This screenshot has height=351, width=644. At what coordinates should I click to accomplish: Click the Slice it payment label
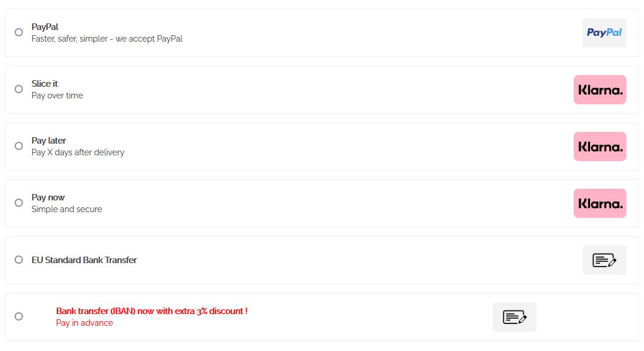[x=45, y=84]
